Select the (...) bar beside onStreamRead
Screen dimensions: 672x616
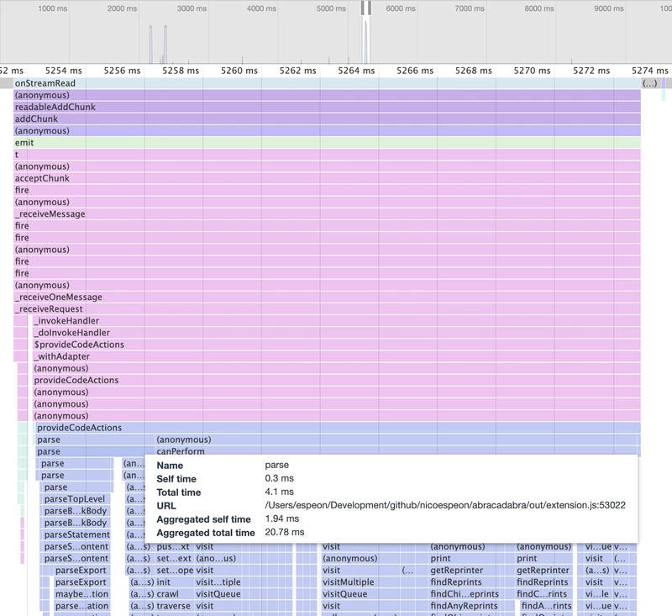(x=650, y=83)
